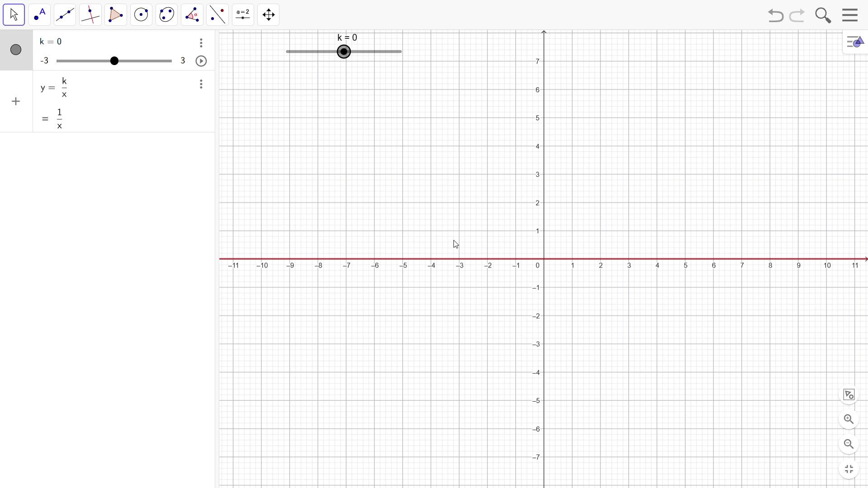Viewport: 868px width, 488px height.
Task: Open the main hamburger menu
Action: (x=850, y=15)
